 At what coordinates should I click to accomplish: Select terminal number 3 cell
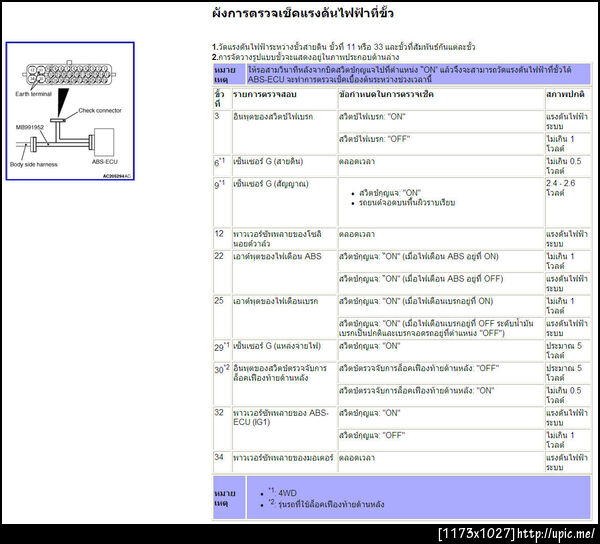click(x=222, y=133)
